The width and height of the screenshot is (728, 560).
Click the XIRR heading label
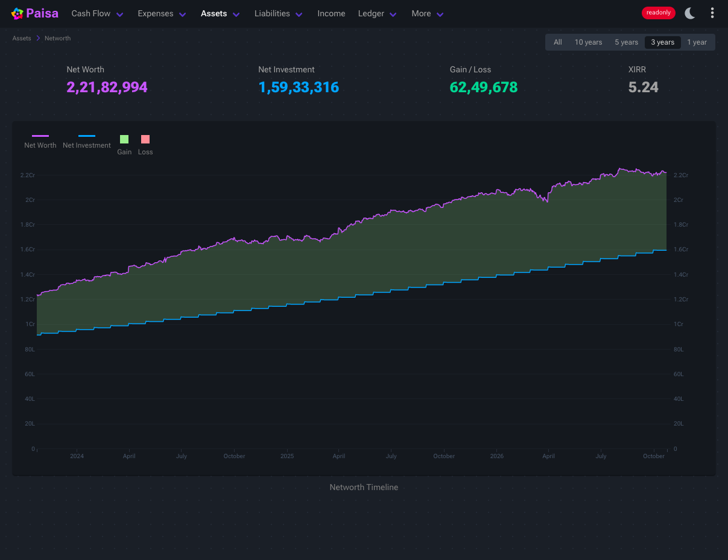pyautogui.click(x=637, y=69)
